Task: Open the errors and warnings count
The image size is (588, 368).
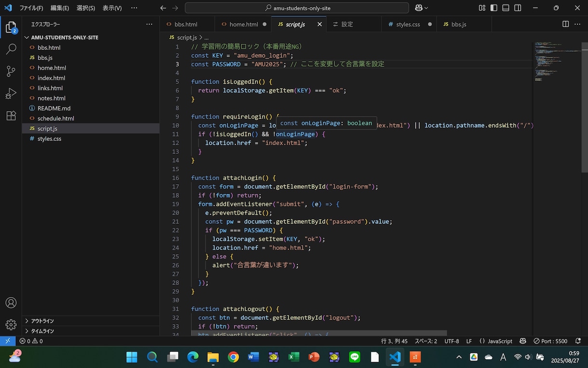Action: pyautogui.click(x=31, y=341)
